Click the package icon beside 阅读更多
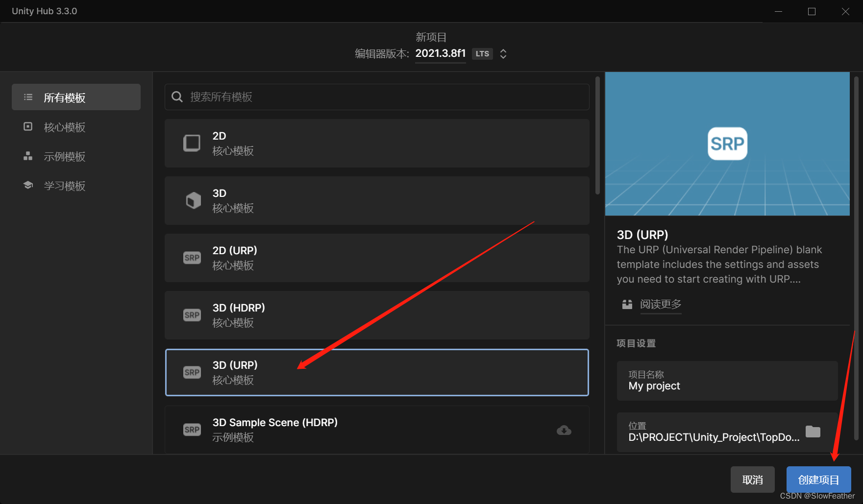This screenshot has width=863, height=504. tap(627, 304)
